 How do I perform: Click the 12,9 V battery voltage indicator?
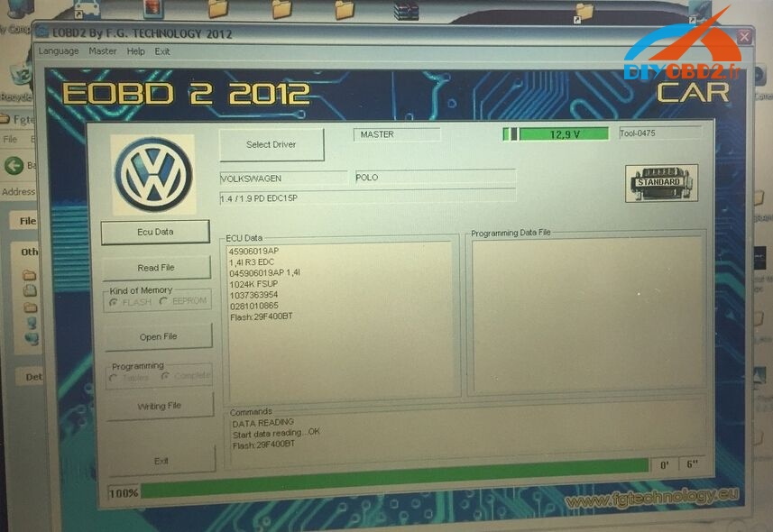[556, 133]
